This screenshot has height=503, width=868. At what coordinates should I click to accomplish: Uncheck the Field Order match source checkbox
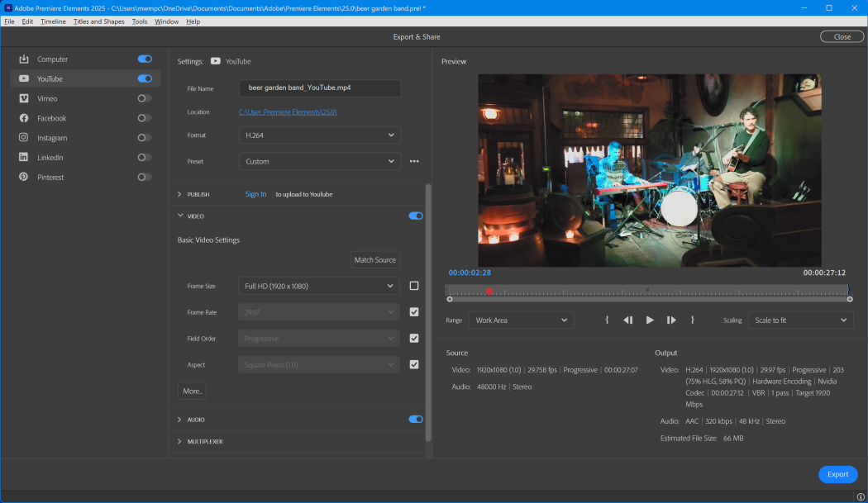tap(414, 338)
